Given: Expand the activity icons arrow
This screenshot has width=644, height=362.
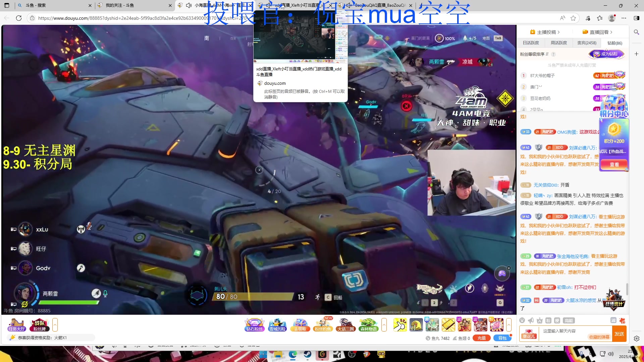Looking at the screenshot, I should (x=384, y=324).
